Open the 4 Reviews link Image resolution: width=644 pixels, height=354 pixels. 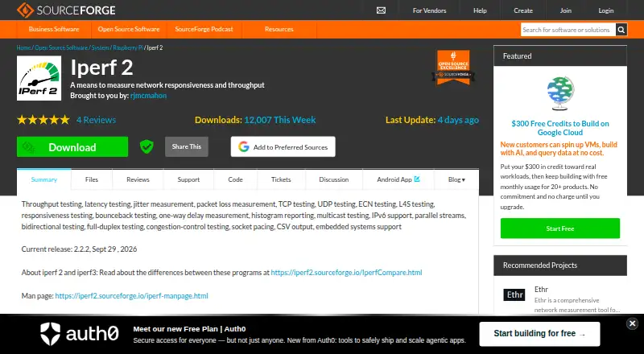coord(96,120)
